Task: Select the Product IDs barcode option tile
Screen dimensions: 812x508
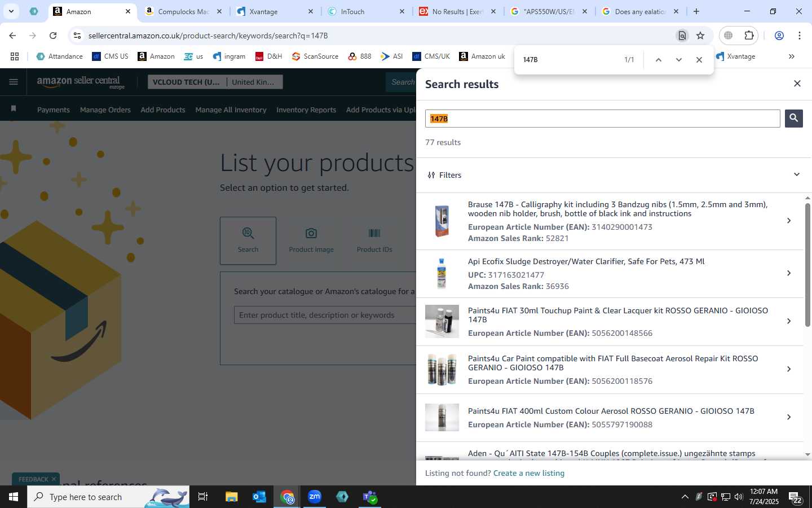Action: tap(374, 240)
